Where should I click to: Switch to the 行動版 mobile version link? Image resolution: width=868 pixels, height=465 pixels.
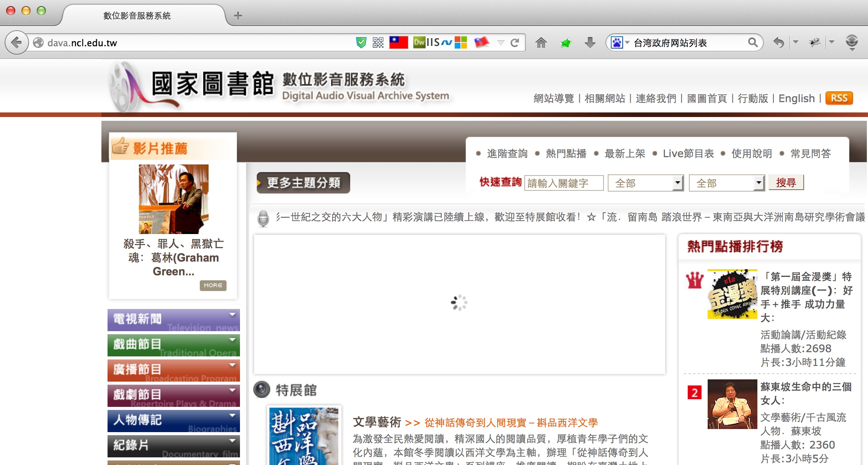[x=753, y=99]
